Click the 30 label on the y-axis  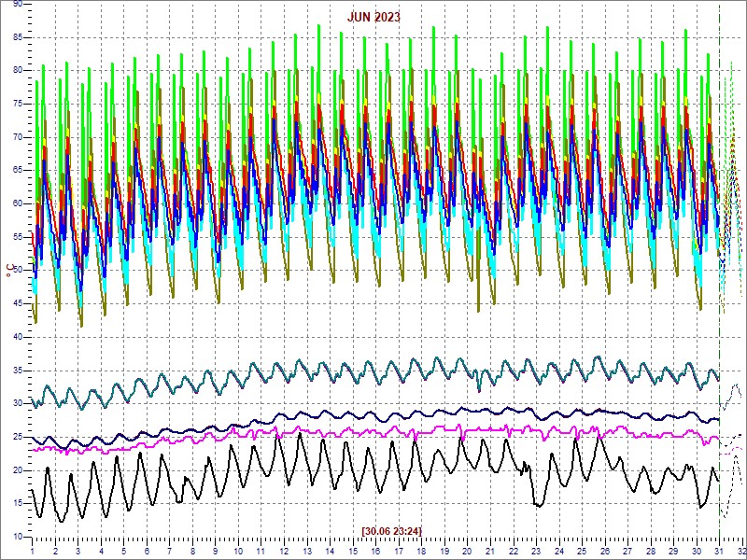[x=18, y=403]
